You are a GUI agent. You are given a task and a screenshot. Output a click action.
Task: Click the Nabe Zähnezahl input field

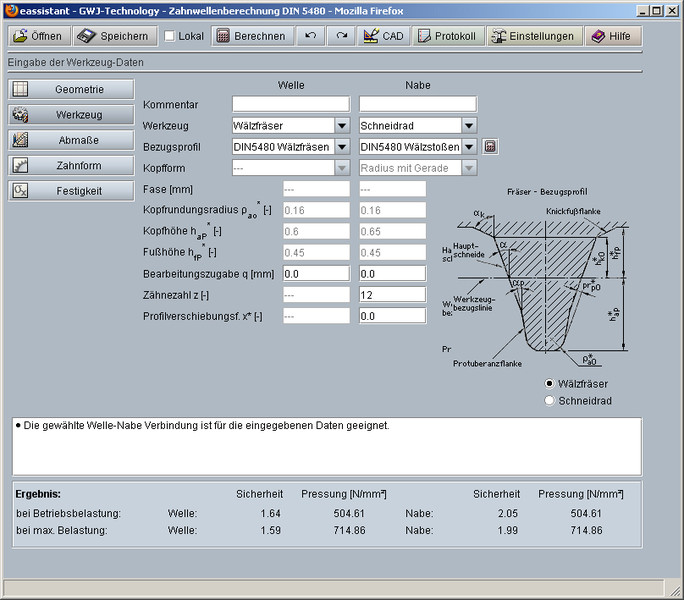(392, 295)
